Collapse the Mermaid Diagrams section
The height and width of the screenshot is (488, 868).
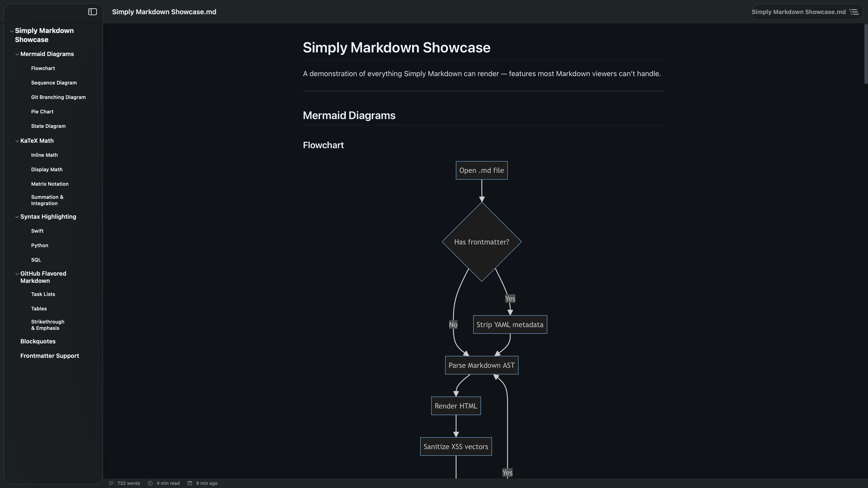click(17, 54)
